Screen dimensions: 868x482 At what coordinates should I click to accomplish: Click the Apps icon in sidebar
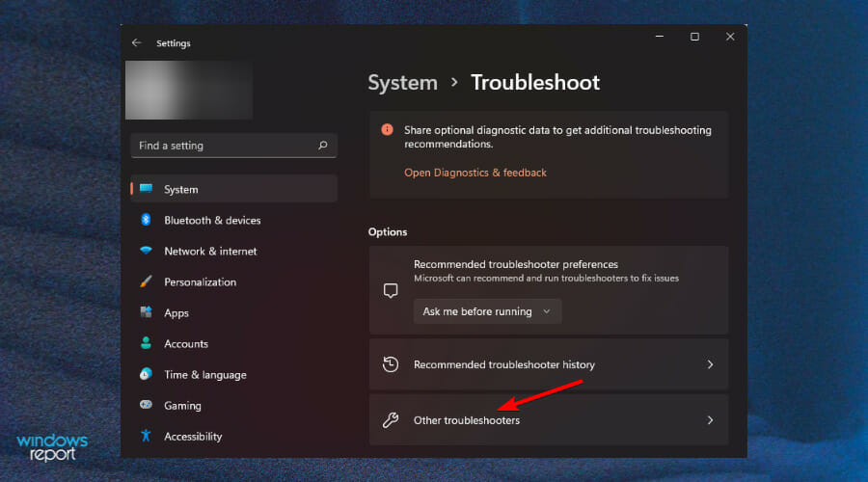[x=147, y=312]
